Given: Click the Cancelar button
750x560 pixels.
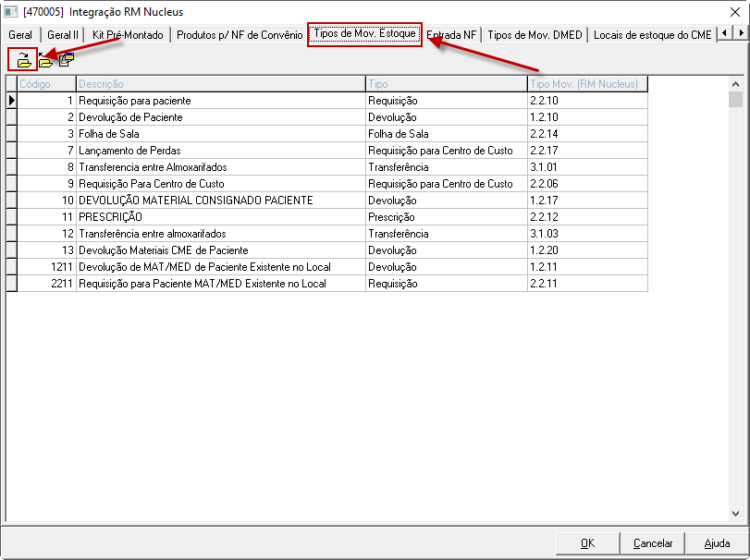Looking at the screenshot, I should pyautogui.click(x=652, y=543).
